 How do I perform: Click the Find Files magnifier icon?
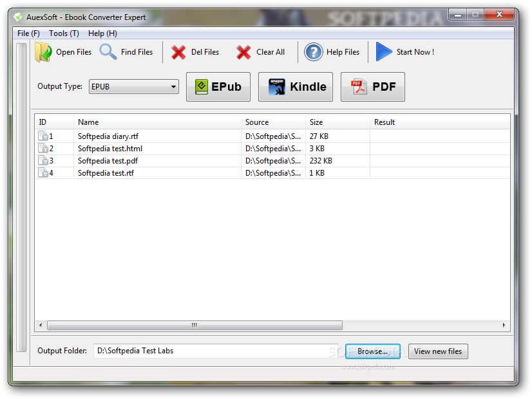pos(108,52)
